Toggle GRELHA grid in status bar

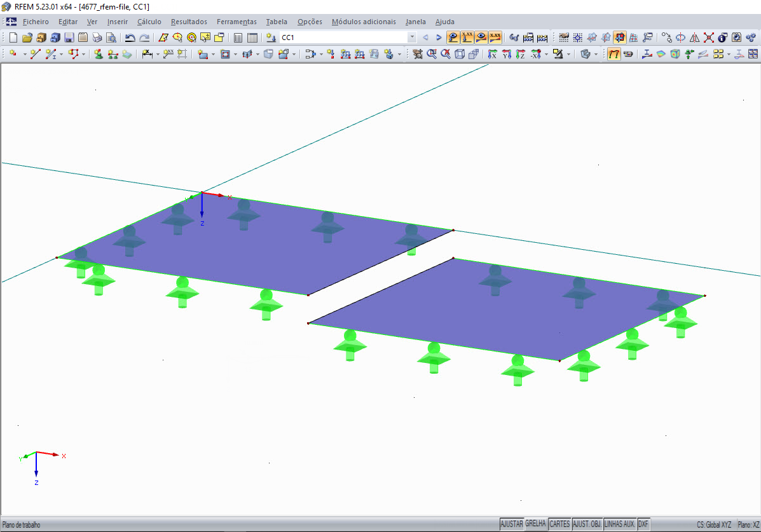[535, 524]
